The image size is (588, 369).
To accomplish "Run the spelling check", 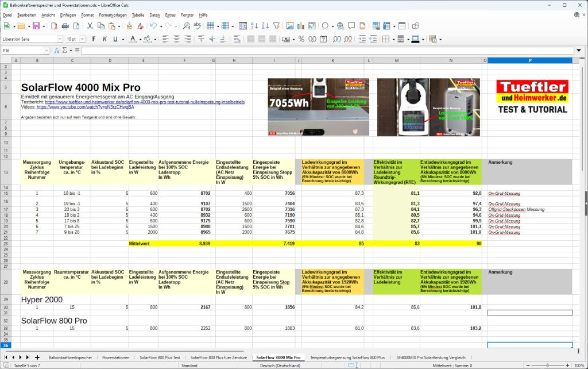I will (x=198, y=26).
